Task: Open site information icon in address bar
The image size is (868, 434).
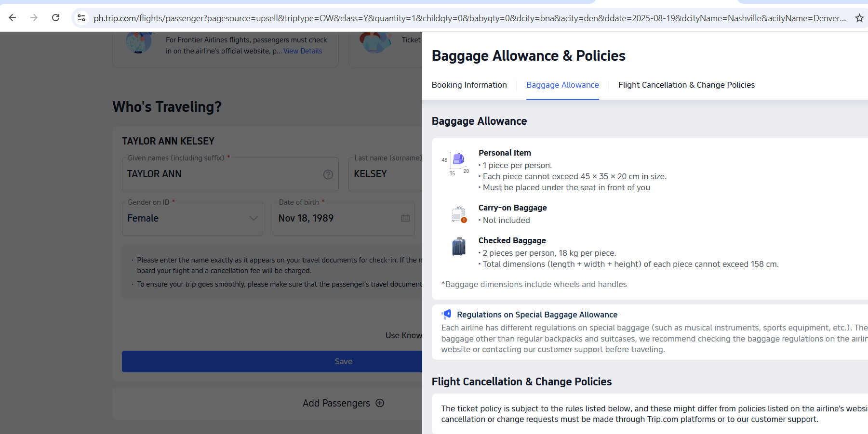Action: point(81,18)
